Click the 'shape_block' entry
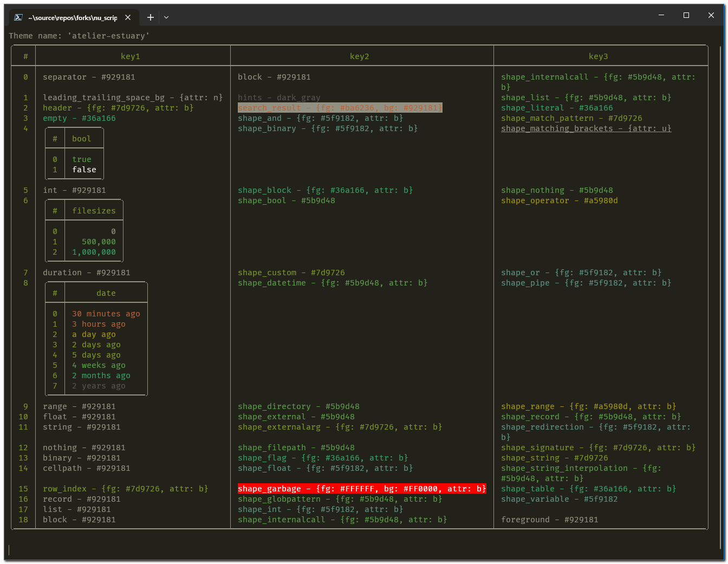This screenshot has height=564, width=728. click(326, 190)
